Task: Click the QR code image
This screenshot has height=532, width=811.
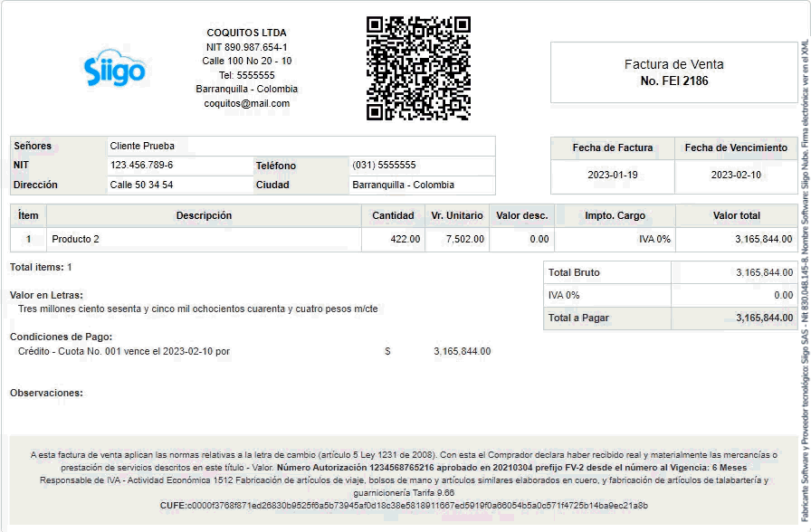Action: [x=418, y=68]
